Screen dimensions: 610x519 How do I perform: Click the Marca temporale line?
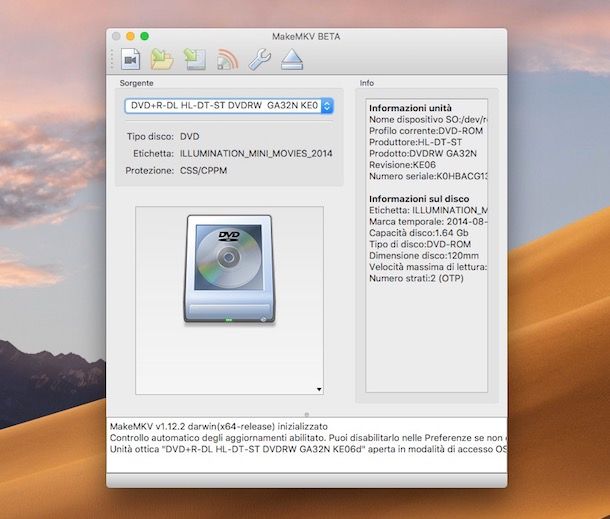(x=428, y=221)
